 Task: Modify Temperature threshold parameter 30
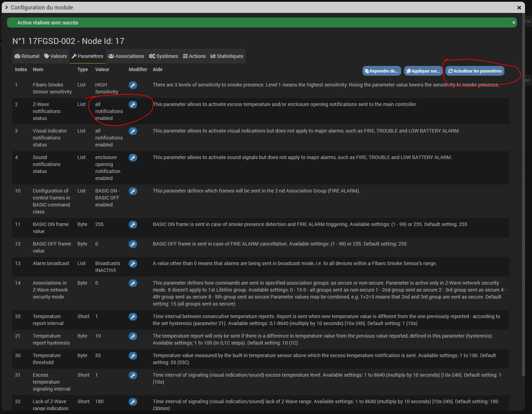click(x=133, y=356)
